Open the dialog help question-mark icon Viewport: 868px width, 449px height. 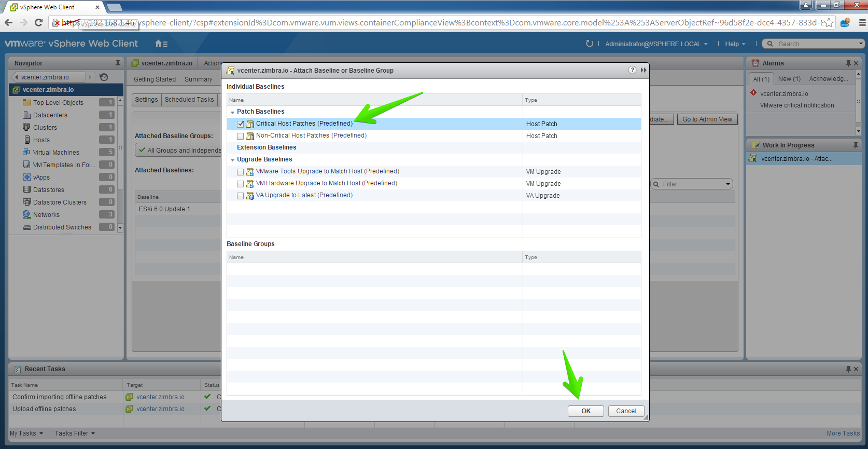632,70
